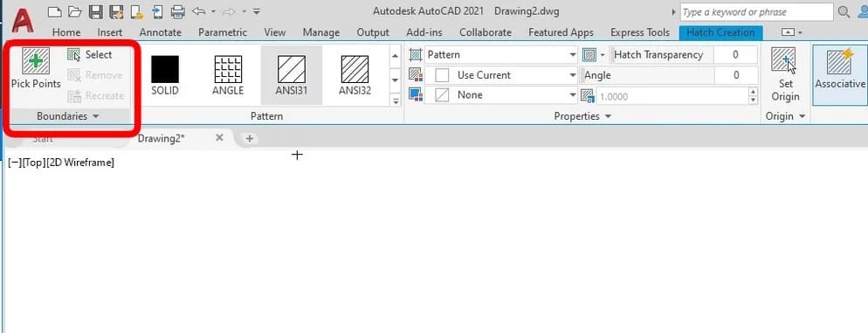Open a new drawing tab with plus button
Viewport: 868px width, 333px height.
[x=249, y=138]
